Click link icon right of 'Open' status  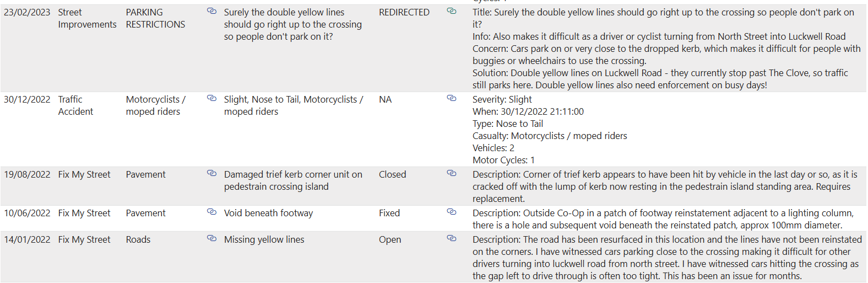452,238
